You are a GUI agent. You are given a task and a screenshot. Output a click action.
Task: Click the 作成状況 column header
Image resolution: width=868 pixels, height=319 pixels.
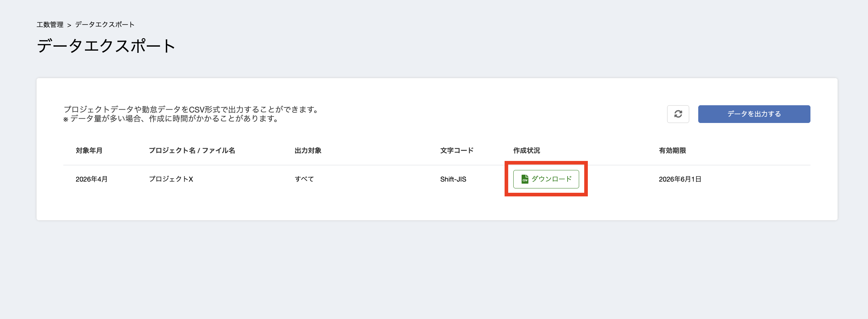point(527,150)
